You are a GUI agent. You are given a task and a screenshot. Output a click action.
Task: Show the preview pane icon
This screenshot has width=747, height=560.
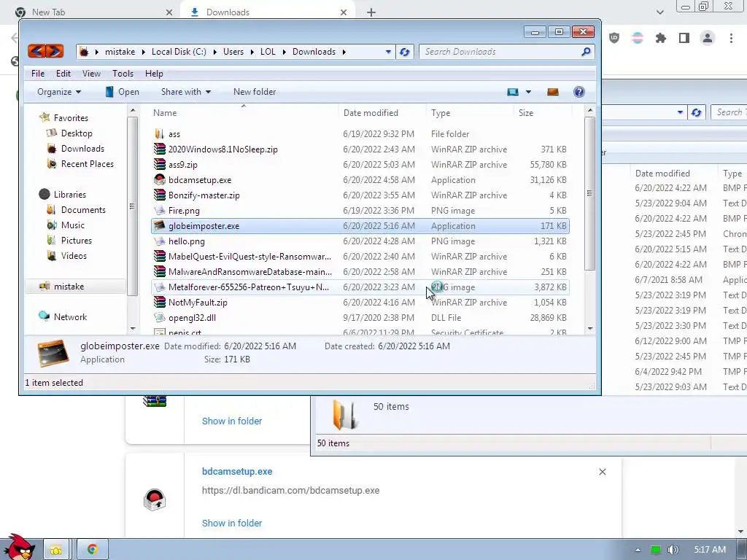pyautogui.click(x=553, y=92)
